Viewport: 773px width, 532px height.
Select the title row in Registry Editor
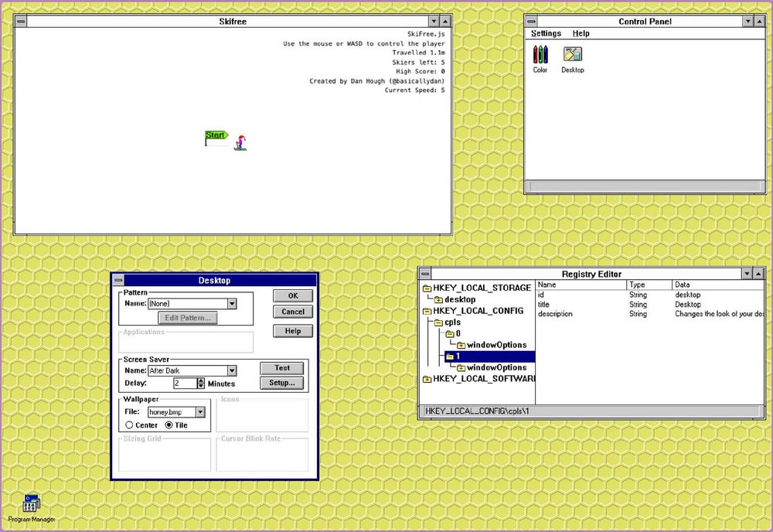point(650,305)
